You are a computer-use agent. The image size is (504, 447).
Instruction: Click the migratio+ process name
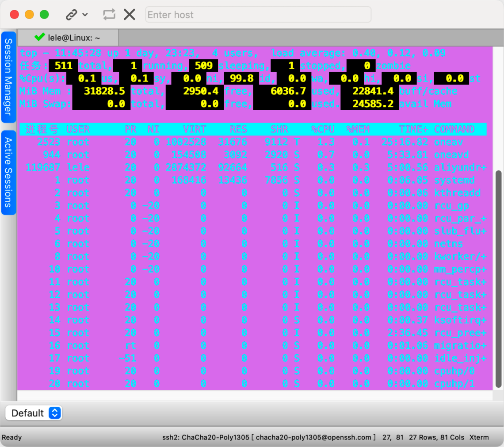(x=460, y=345)
